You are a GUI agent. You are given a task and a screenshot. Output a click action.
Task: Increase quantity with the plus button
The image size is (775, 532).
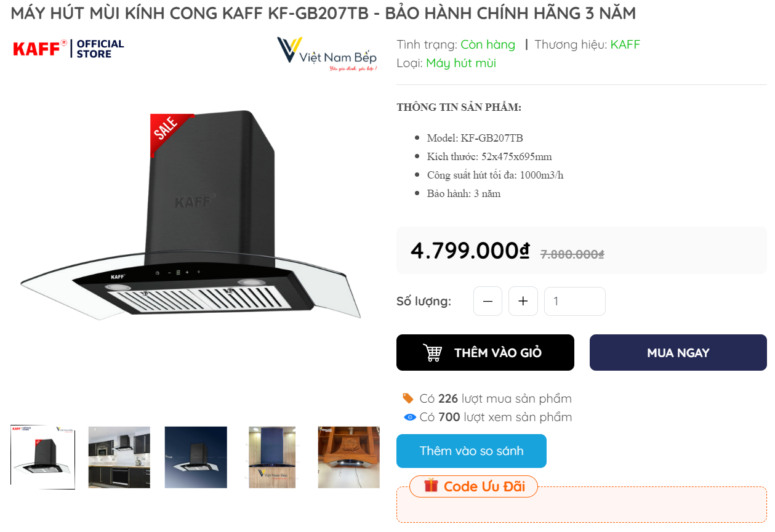(523, 301)
